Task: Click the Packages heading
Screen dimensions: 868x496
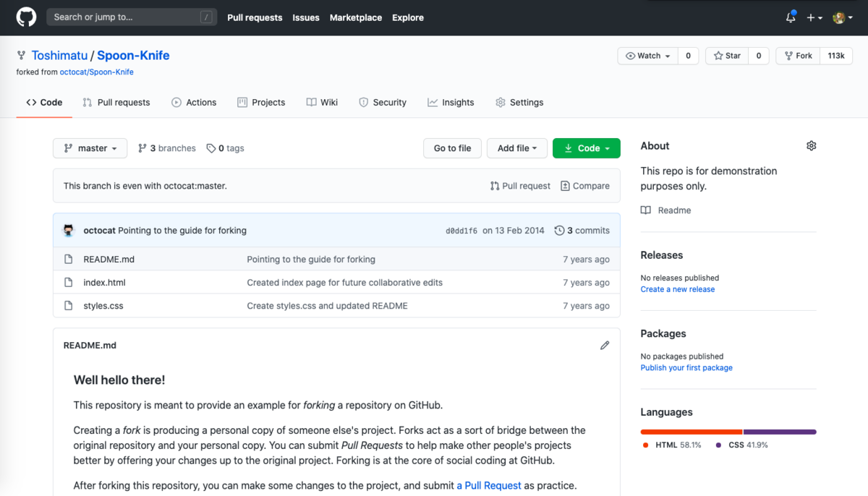Action: click(x=663, y=334)
